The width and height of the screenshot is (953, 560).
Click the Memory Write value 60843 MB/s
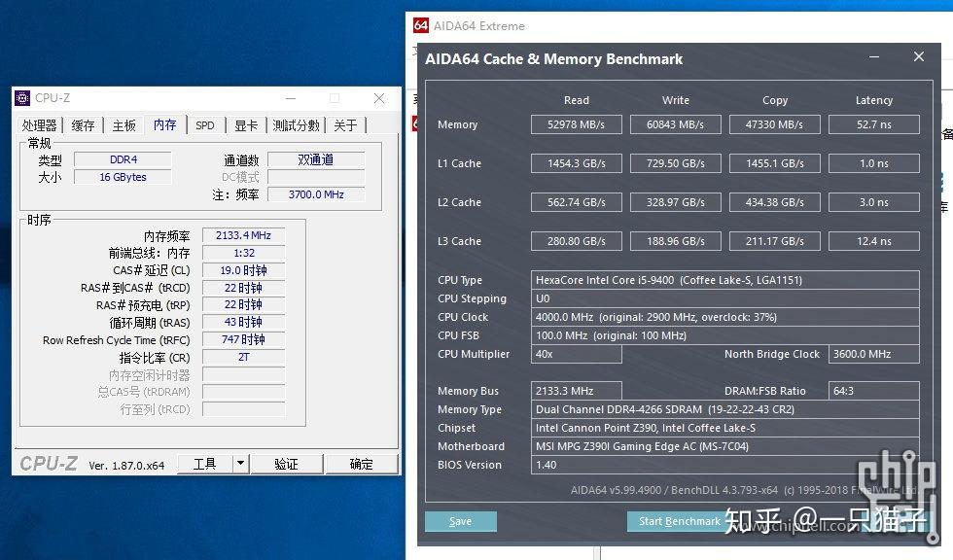[x=675, y=124]
